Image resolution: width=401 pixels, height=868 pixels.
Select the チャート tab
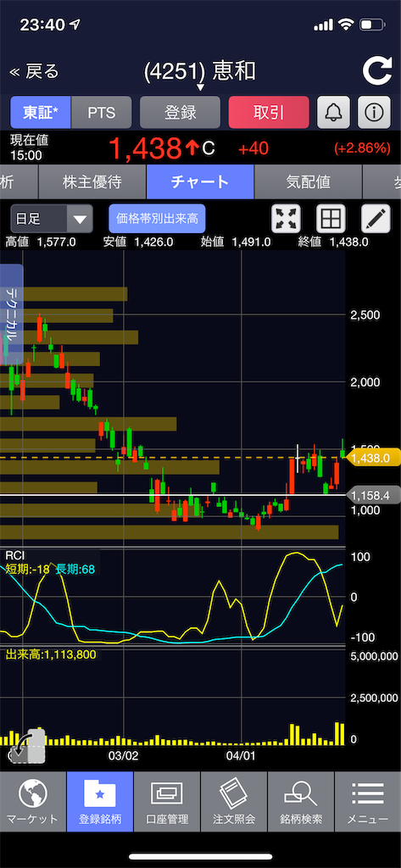click(200, 181)
